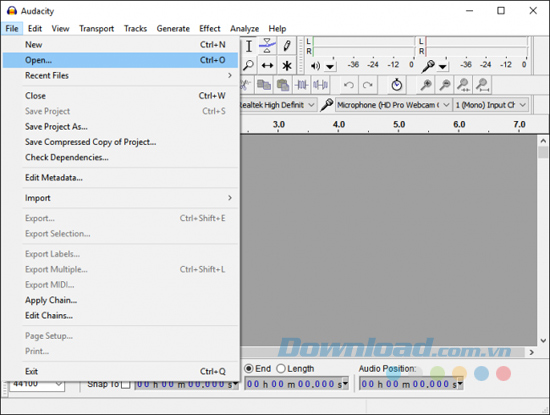The image size is (550, 415).
Task: Click the microphone icon beside recording device
Action: click(327, 105)
